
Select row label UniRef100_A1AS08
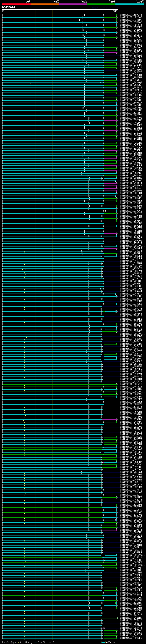(x=131, y=158)
